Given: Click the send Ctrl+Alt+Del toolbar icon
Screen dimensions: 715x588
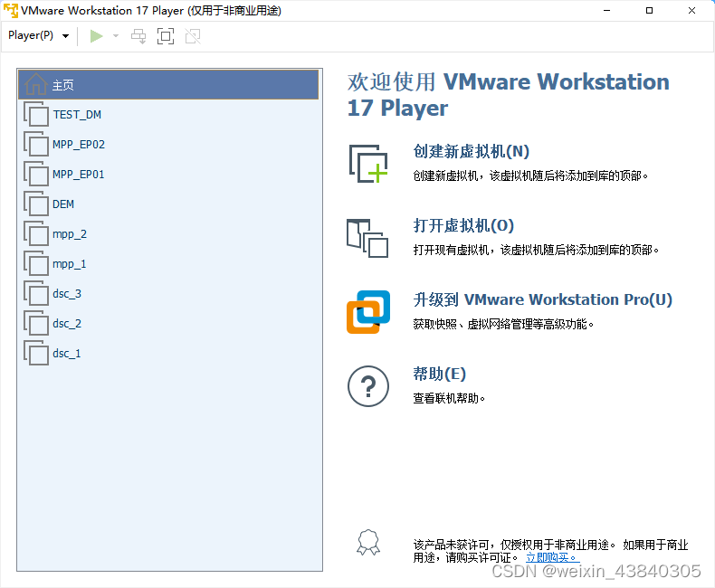Looking at the screenshot, I should (x=138, y=36).
